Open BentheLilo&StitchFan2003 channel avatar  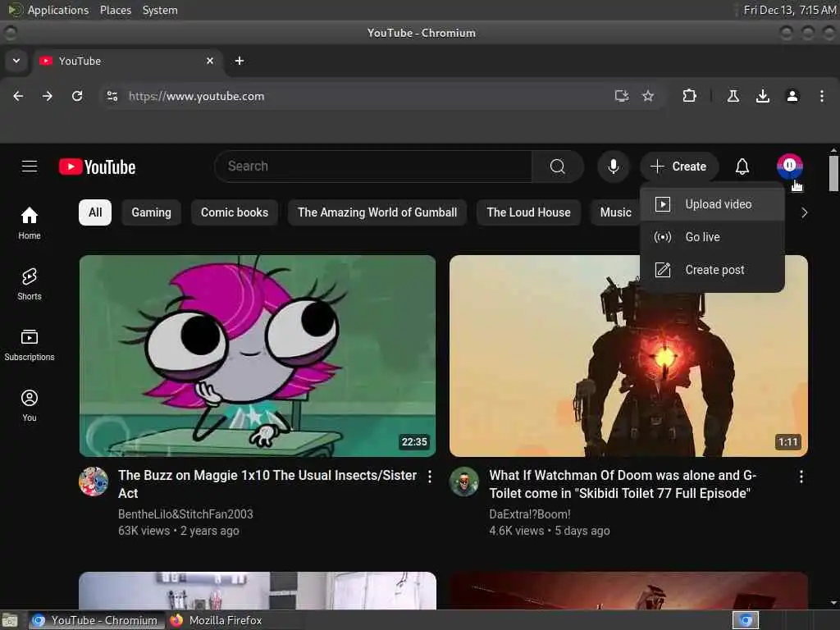[94, 481]
